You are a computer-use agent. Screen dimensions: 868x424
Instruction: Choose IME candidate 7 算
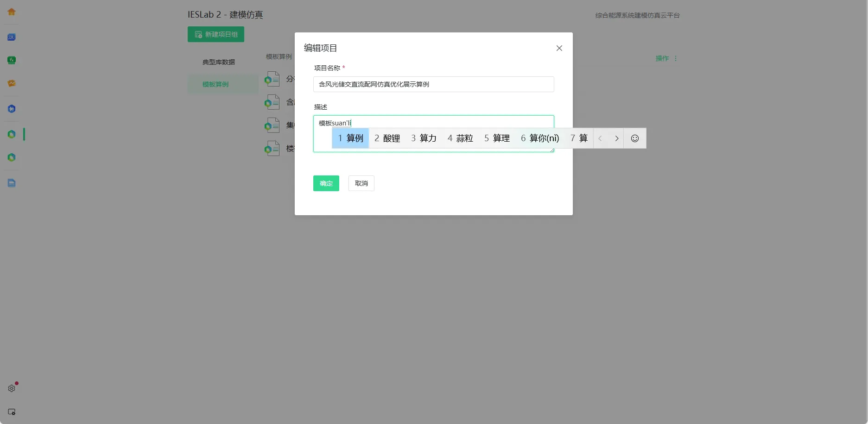click(x=579, y=138)
